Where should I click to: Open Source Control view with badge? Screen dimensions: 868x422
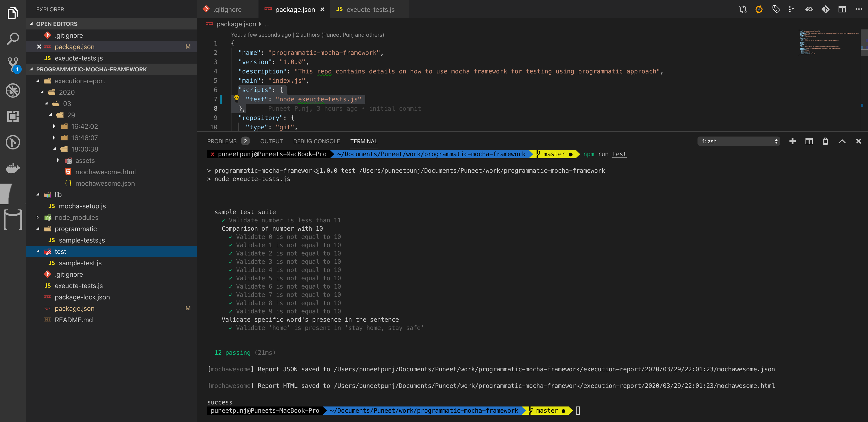point(13,64)
